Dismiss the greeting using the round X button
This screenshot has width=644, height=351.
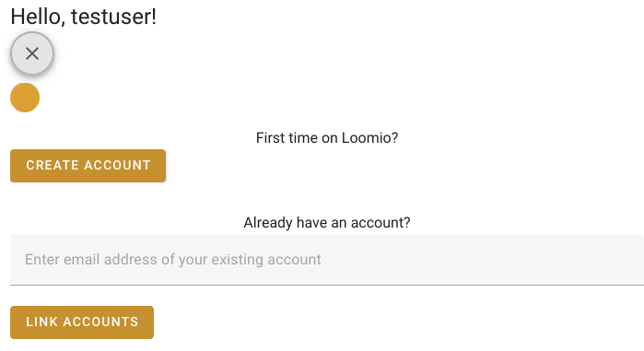(32, 53)
